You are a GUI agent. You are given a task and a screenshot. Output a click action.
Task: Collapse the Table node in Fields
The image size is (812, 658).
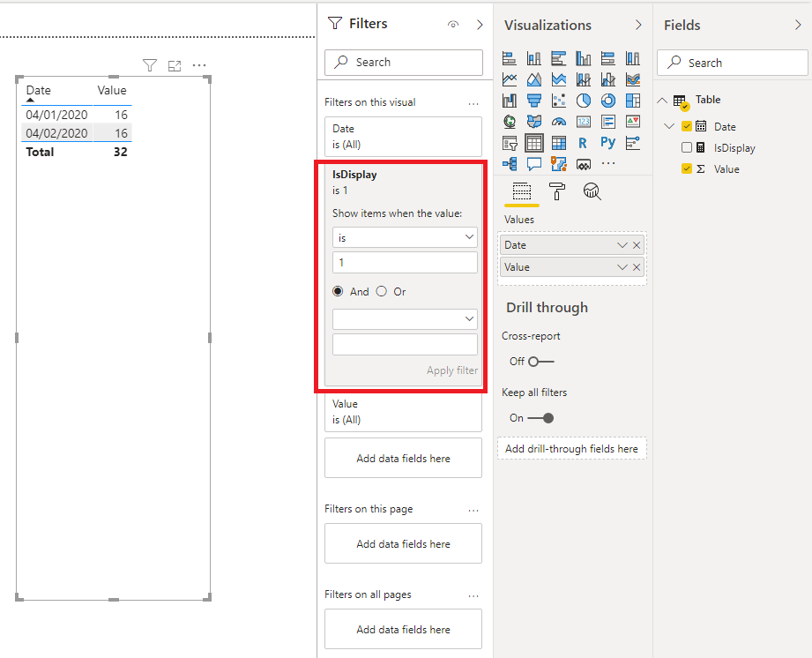pyautogui.click(x=662, y=100)
